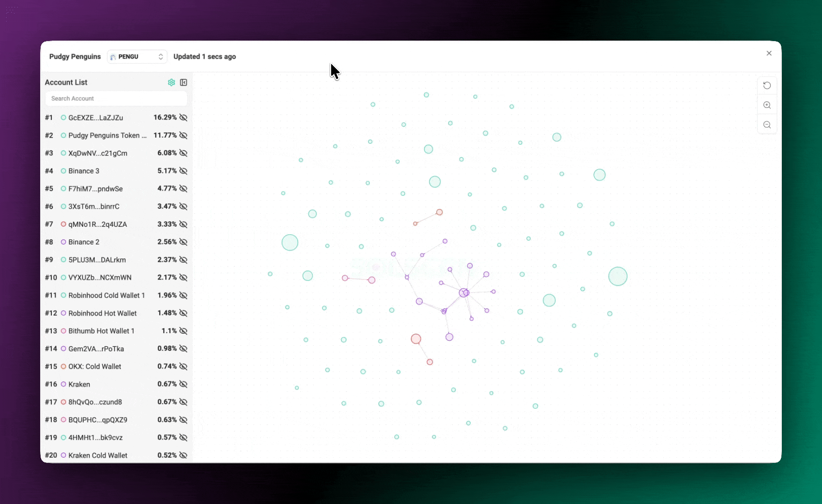822x504 pixels.
Task: Open the PENGU token dropdown
Action: 137,56
